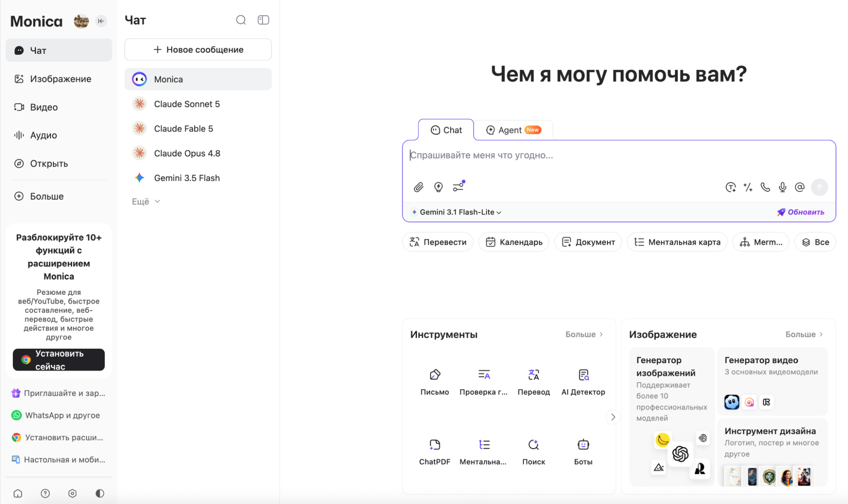Open chat settings sliders icon
The width and height of the screenshot is (848, 504).
[x=459, y=187]
